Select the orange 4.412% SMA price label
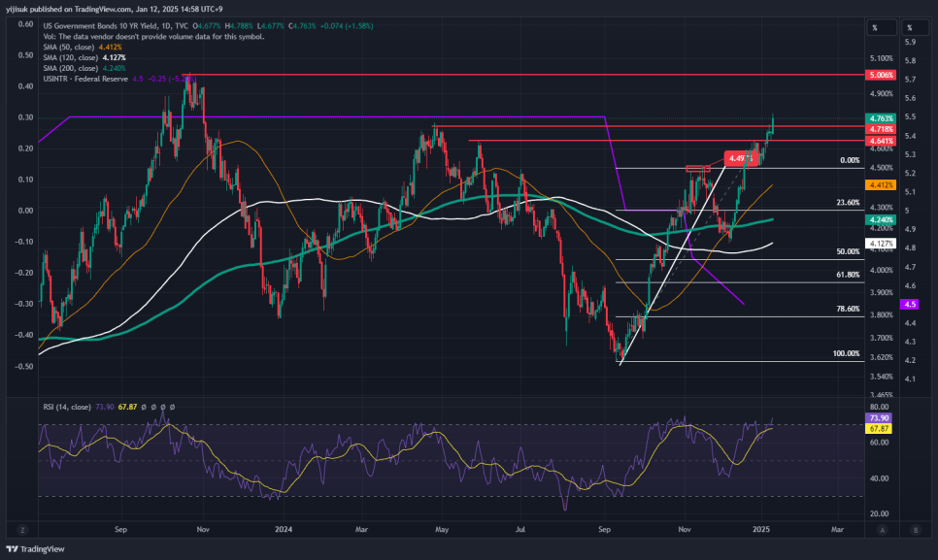Image resolution: width=938 pixels, height=560 pixels. click(x=881, y=185)
